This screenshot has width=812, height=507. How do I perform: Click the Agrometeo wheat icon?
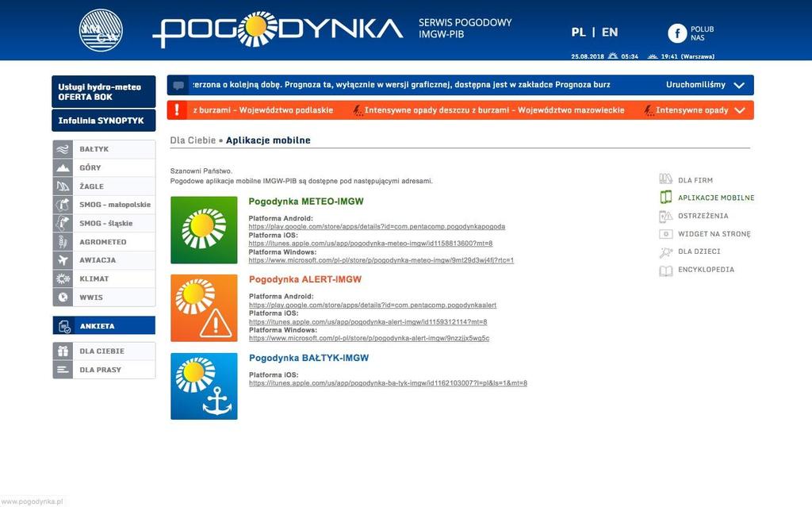[x=63, y=242]
